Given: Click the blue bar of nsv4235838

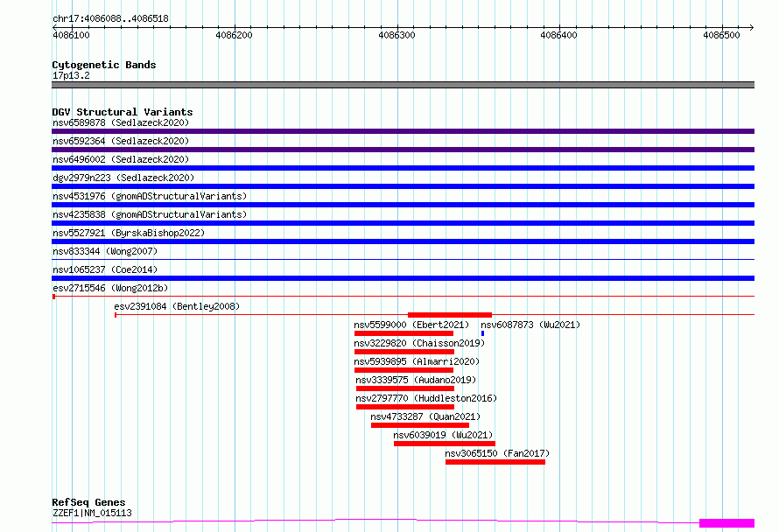Looking at the screenshot, I should click(x=403, y=223).
